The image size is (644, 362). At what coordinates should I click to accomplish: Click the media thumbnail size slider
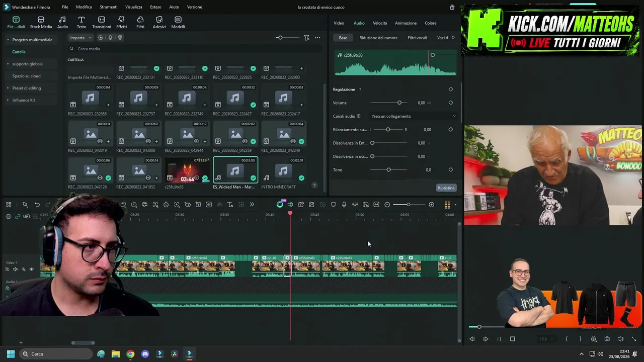point(279,38)
